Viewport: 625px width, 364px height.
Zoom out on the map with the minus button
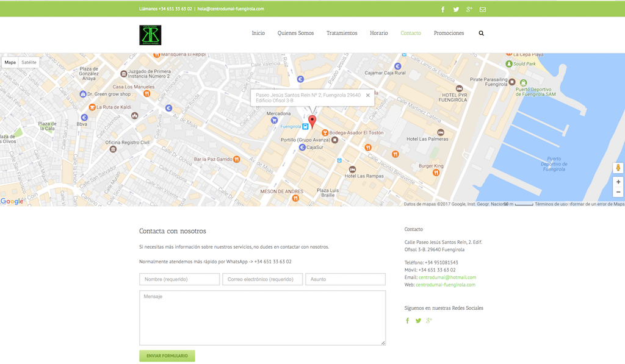point(618,192)
